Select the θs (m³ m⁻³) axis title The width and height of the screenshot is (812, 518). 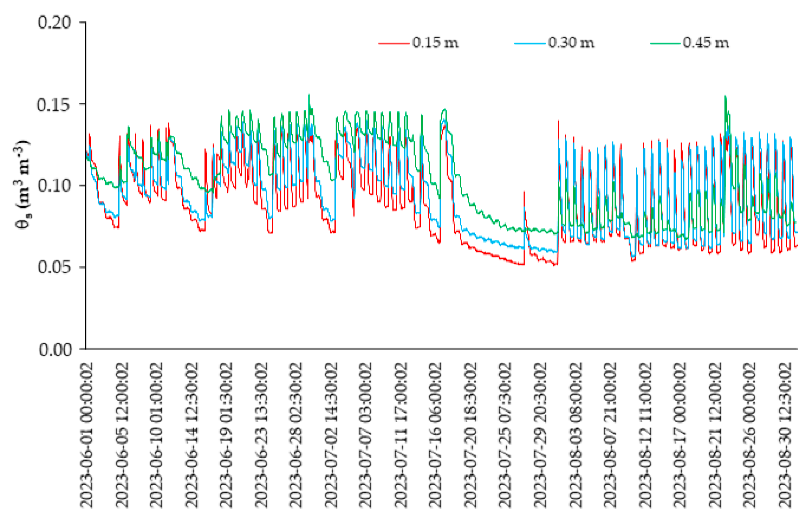click(22, 184)
